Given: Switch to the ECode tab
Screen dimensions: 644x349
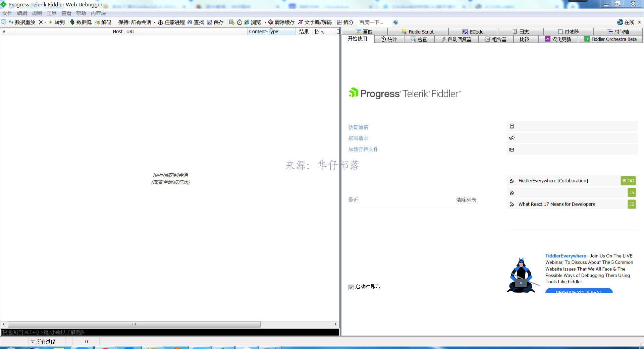Looking at the screenshot, I should click(473, 32).
